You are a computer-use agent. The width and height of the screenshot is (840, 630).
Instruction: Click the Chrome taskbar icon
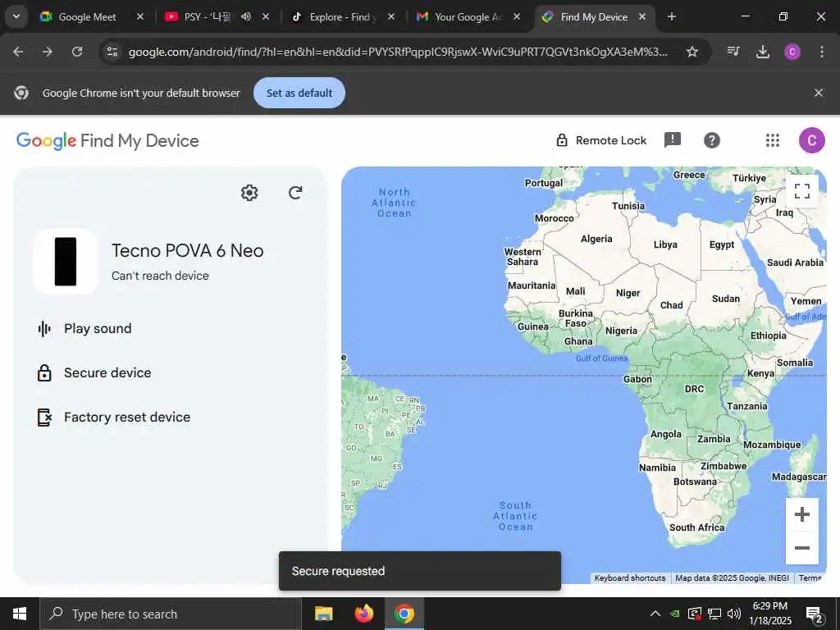click(404, 614)
